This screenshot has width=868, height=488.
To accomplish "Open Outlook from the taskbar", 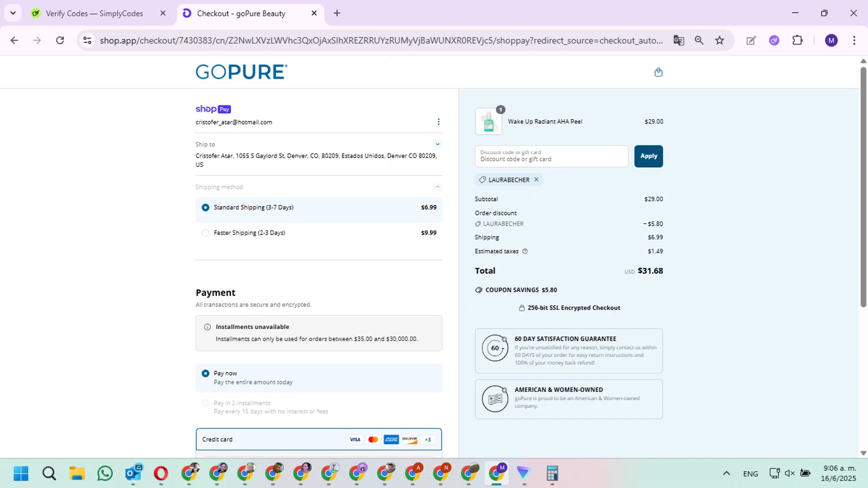I will 133,474.
